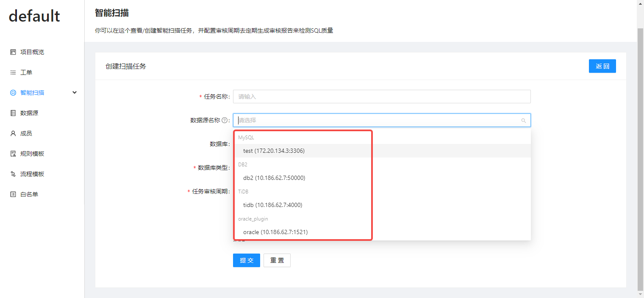Click the 提交 button
Screen dimensions: 644x298
[247, 260]
